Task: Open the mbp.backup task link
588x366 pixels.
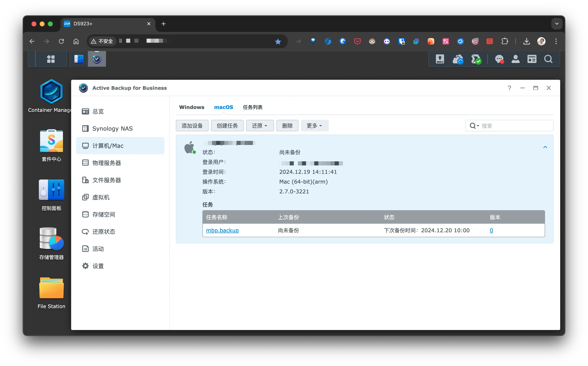Action: pyautogui.click(x=222, y=230)
